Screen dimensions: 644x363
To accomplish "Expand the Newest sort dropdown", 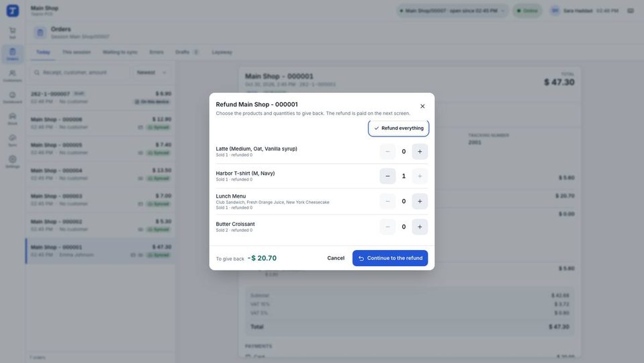I will [x=151, y=73].
